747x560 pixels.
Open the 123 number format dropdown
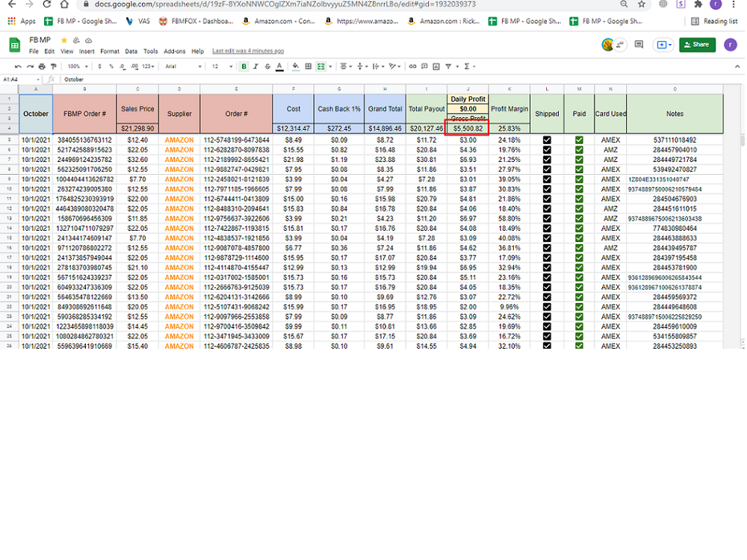coord(148,66)
